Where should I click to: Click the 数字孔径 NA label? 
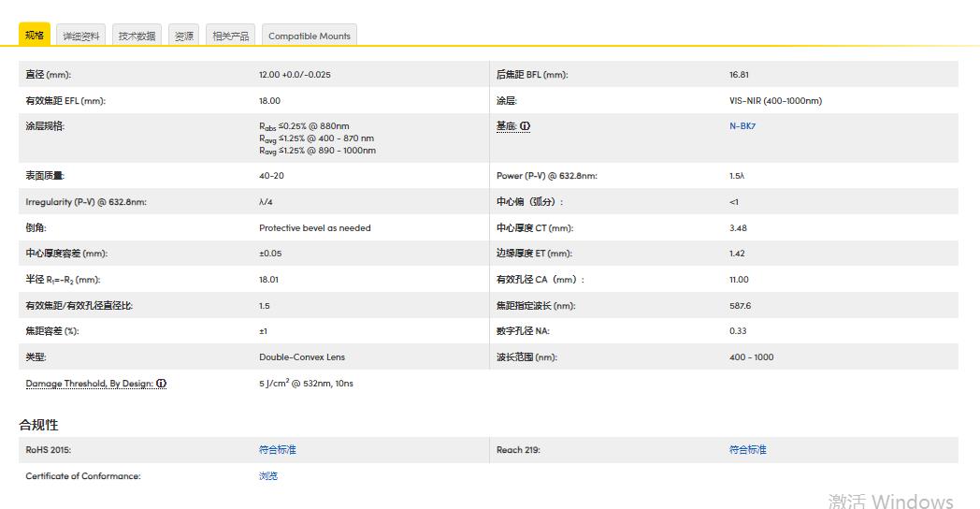[x=523, y=331]
